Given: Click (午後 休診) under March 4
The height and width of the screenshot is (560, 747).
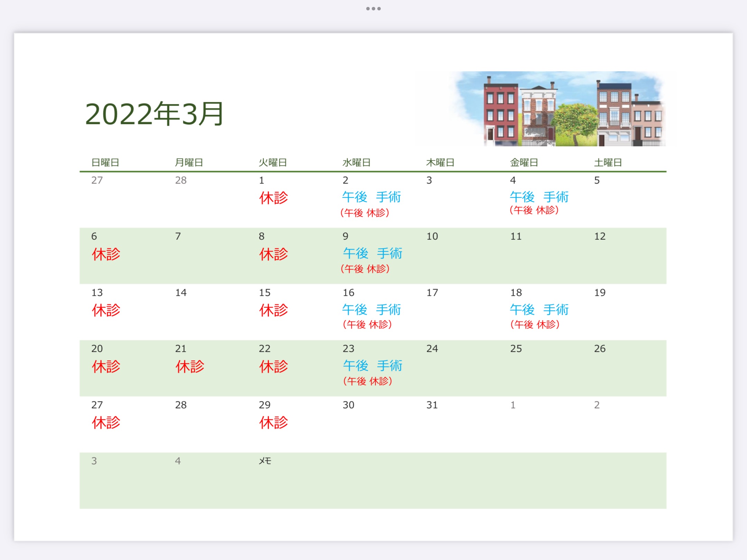Looking at the screenshot, I should coord(534,210).
